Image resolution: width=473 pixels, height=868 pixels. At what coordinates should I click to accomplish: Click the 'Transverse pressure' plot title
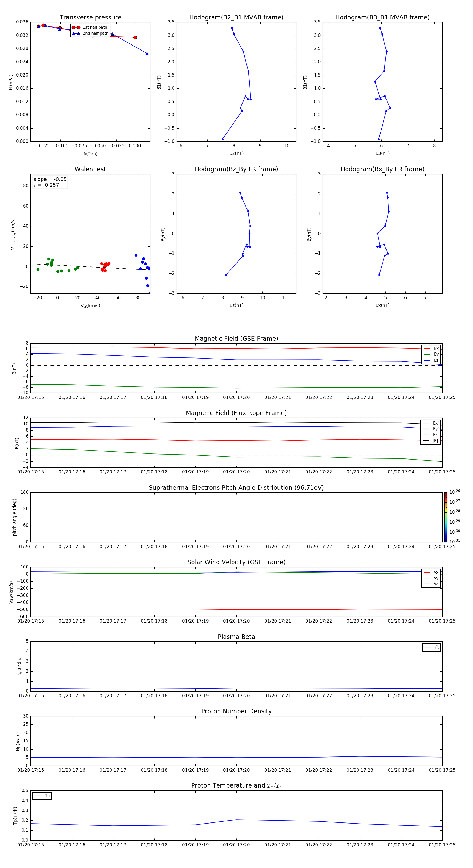pyautogui.click(x=90, y=18)
